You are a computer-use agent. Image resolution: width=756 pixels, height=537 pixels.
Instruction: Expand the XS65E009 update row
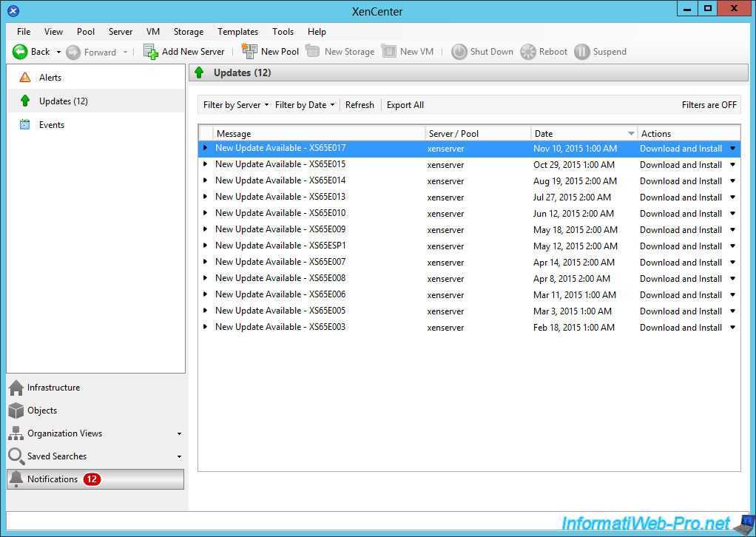point(206,229)
